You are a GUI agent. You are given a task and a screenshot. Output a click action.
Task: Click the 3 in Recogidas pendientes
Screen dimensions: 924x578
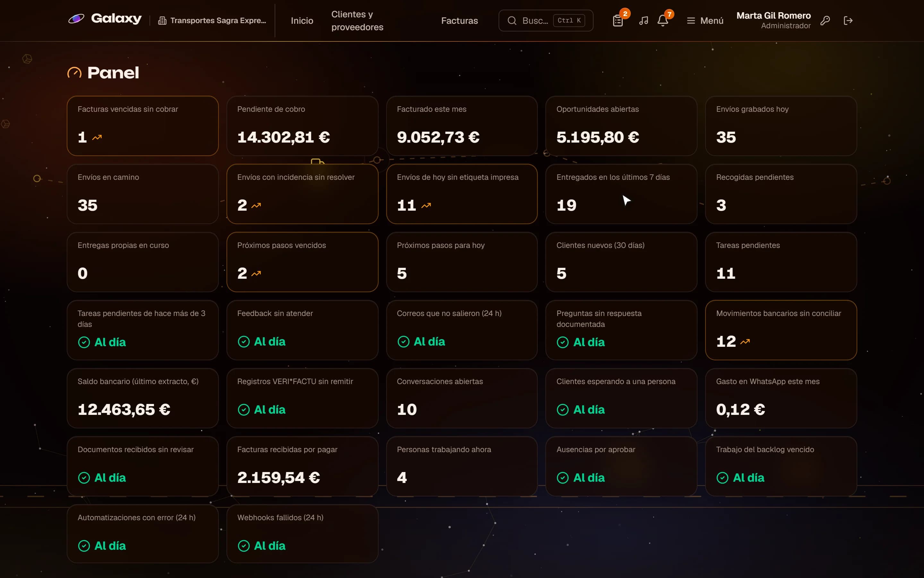[x=721, y=205]
